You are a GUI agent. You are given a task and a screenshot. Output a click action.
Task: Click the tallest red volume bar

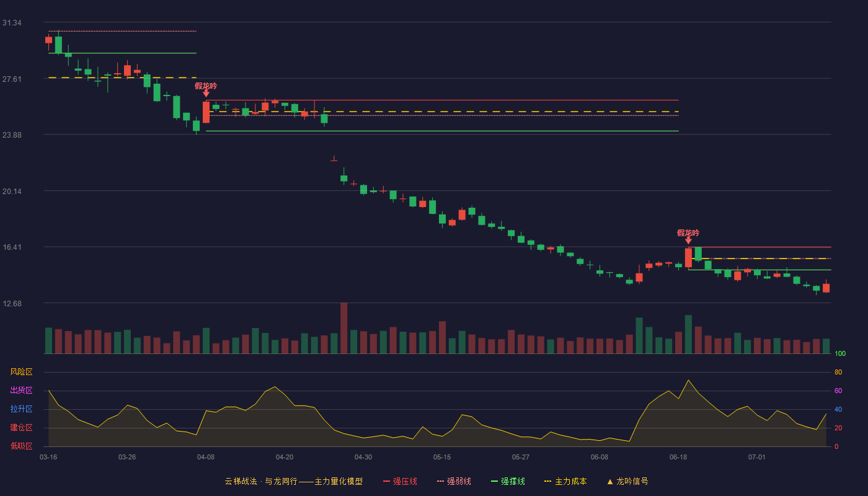(x=344, y=328)
